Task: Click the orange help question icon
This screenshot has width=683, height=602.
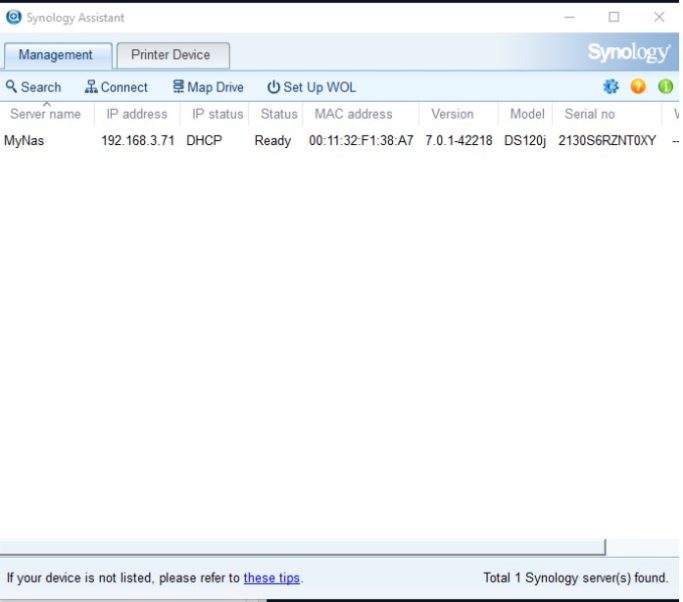Action: [638, 87]
